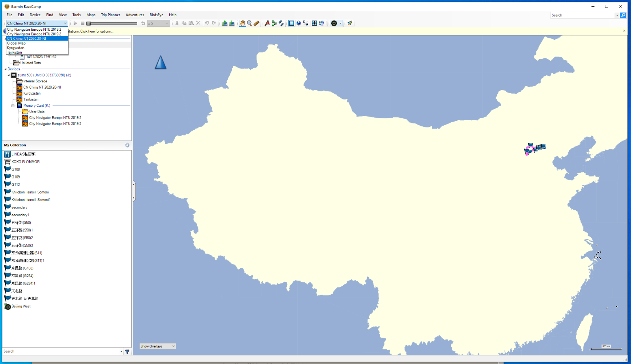Screen dimensions: 631x364
Task: Select the G108 waypoint
Action: click(x=12, y=169)
